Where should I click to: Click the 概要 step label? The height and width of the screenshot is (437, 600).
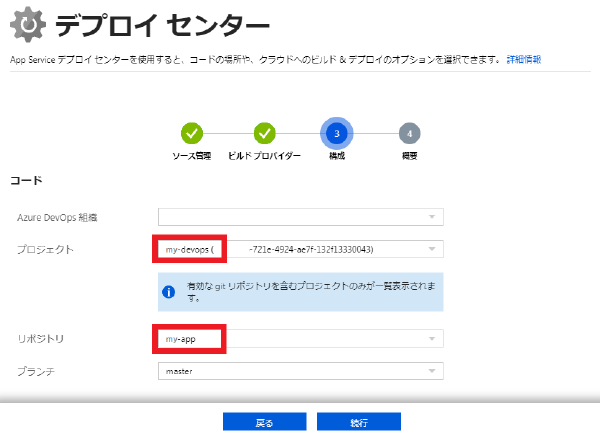click(x=409, y=156)
